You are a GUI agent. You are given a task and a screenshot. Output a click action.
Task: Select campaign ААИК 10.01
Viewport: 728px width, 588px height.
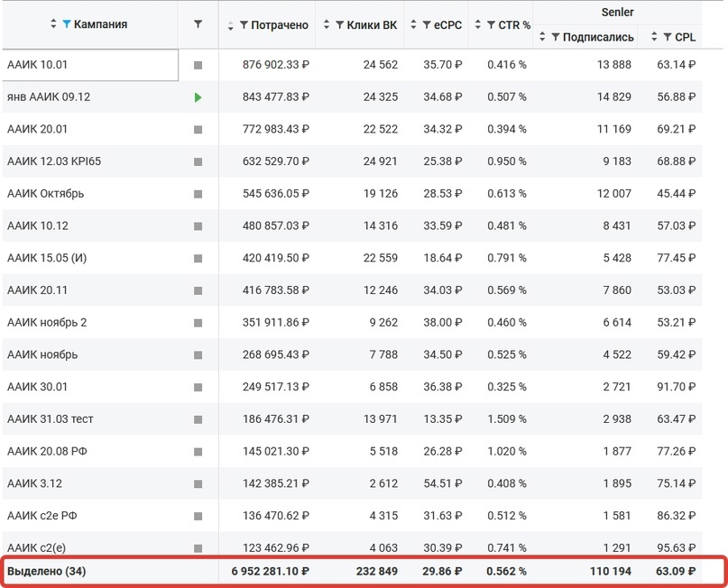click(x=37, y=65)
